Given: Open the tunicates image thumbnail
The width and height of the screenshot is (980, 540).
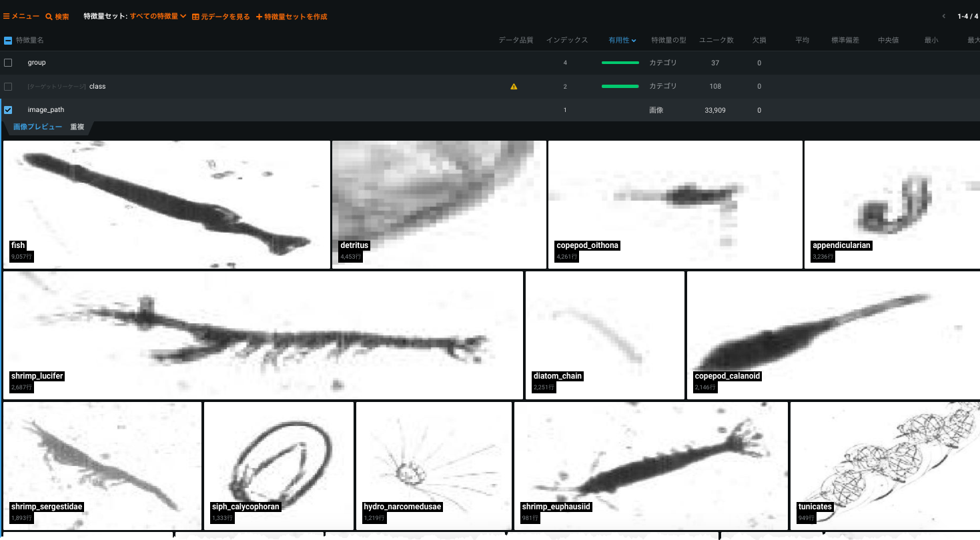Looking at the screenshot, I should click(885, 465).
